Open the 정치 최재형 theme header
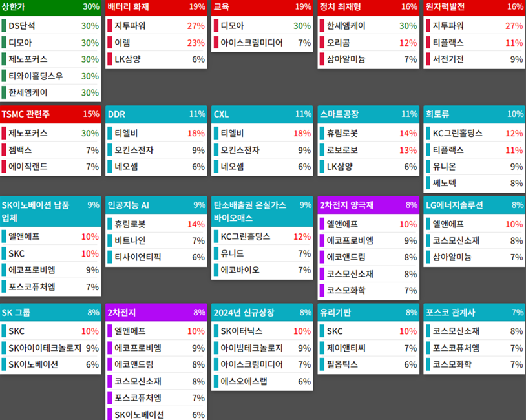 (368, 7)
